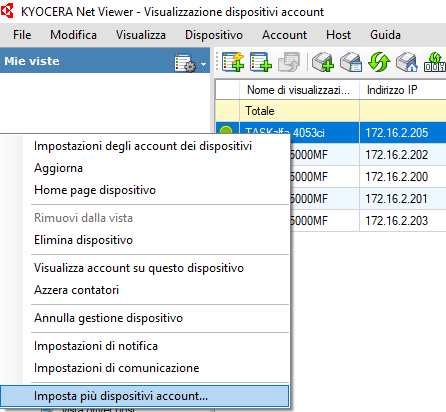This screenshot has height=412, width=446.
Task: Click the add device printer icon
Action: pyautogui.click(x=323, y=62)
